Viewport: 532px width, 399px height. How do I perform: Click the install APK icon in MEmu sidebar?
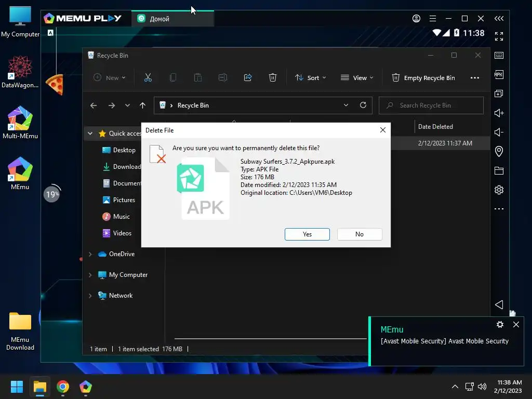pos(499,75)
